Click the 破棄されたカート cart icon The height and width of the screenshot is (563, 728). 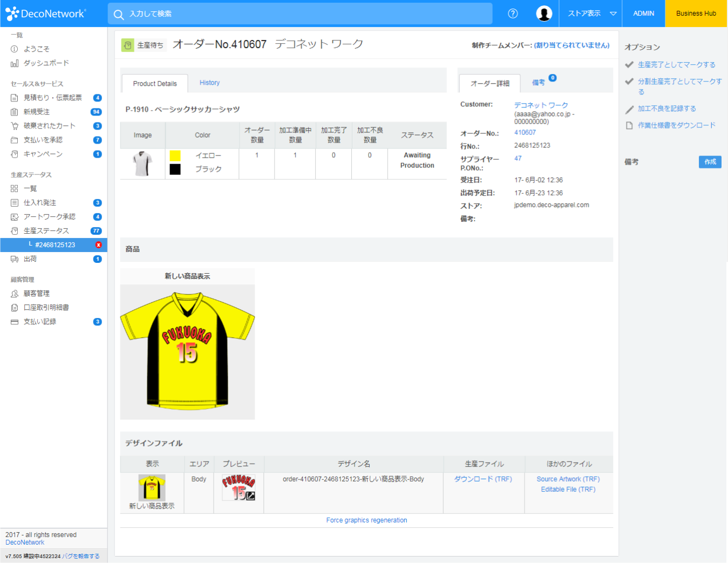[15, 126]
